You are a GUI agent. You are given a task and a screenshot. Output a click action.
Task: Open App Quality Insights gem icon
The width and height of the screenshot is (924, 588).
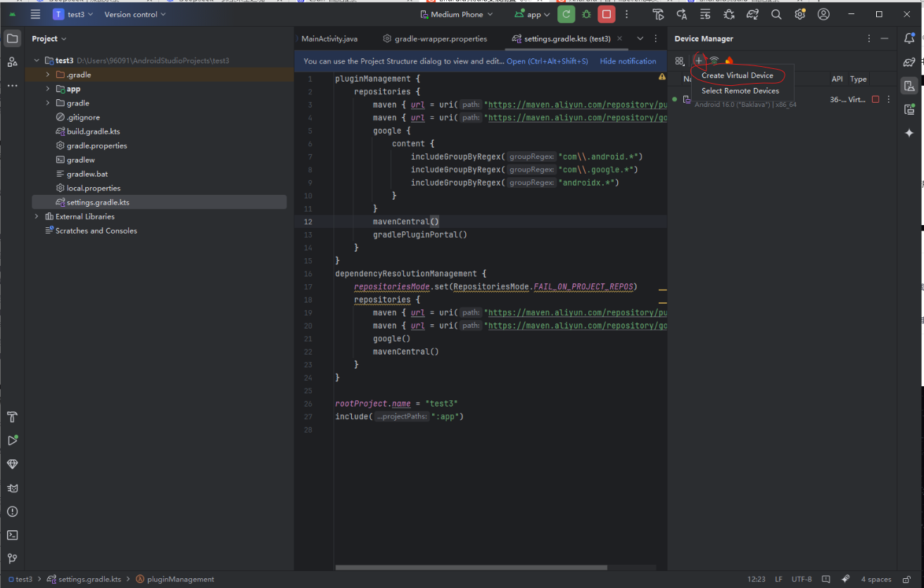(12, 464)
